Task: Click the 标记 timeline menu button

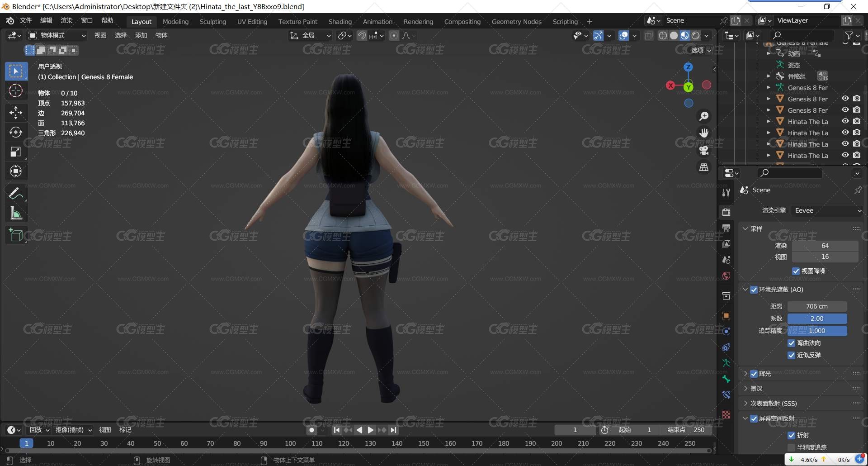Action: click(125, 430)
